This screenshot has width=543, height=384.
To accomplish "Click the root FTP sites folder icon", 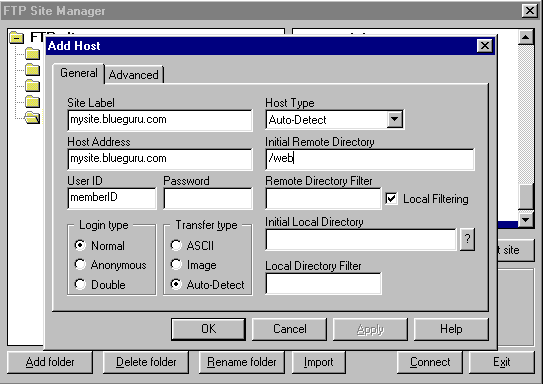I will click(17, 37).
